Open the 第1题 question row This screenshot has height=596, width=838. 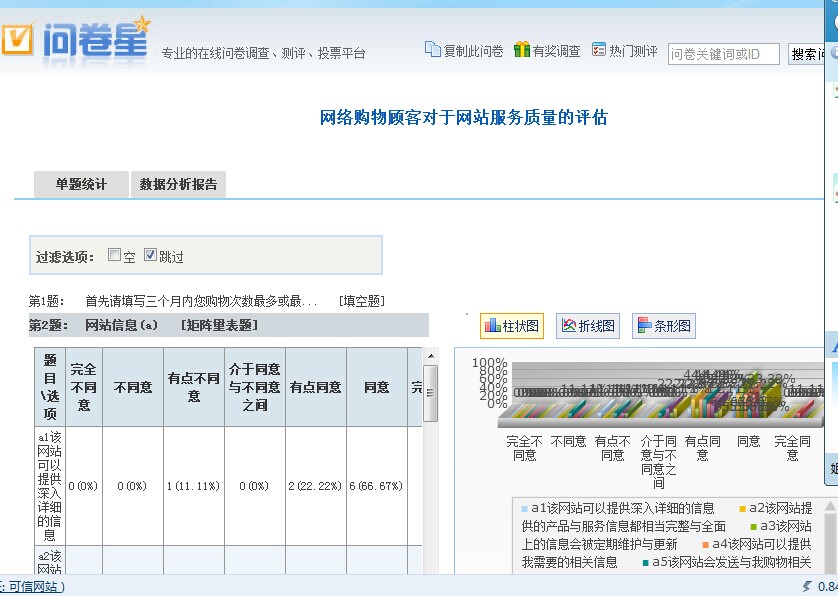pyautogui.click(x=207, y=301)
